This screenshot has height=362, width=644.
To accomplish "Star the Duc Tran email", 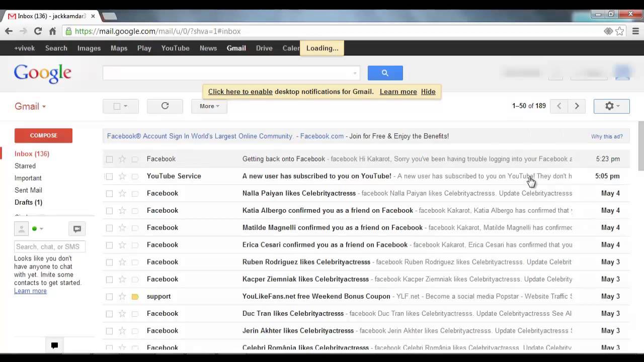I will pos(122,313).
